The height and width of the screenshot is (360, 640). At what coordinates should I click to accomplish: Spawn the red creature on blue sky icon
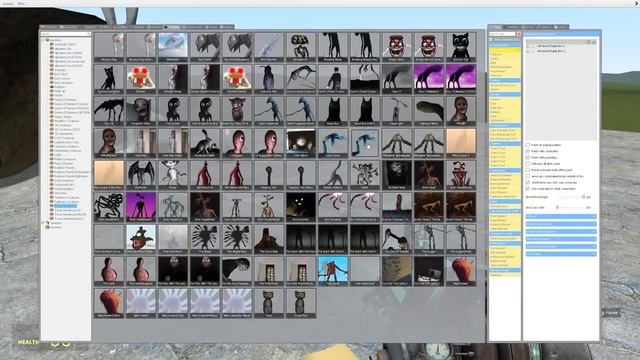(333, 270)
